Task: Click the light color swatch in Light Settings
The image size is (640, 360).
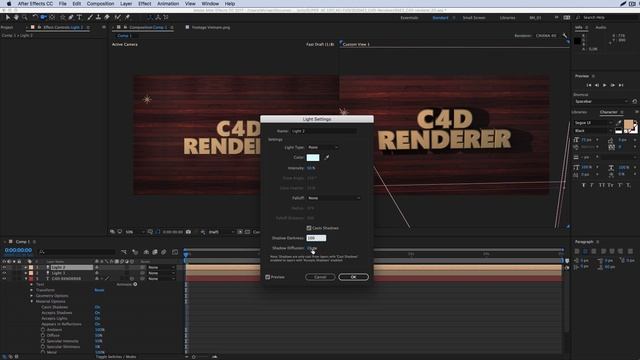Action: [313, 157]
